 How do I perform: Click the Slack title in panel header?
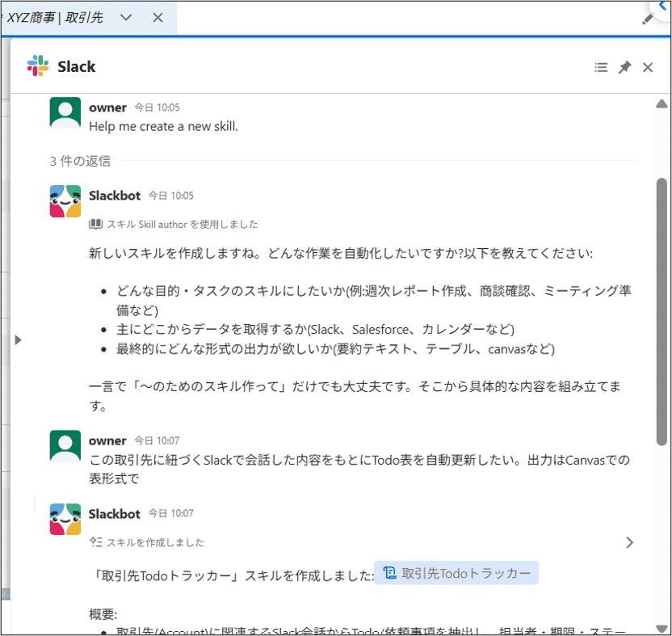(76, 66)
